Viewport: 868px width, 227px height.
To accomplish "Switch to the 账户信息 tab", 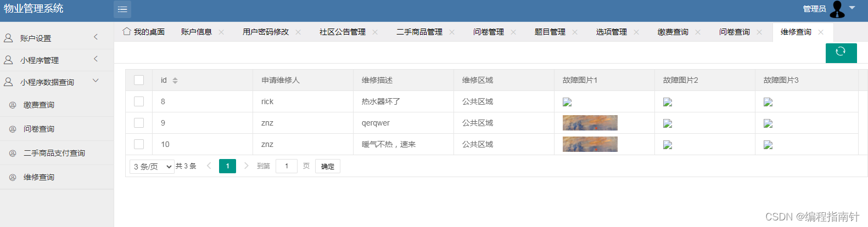I will tap(197, 32).
